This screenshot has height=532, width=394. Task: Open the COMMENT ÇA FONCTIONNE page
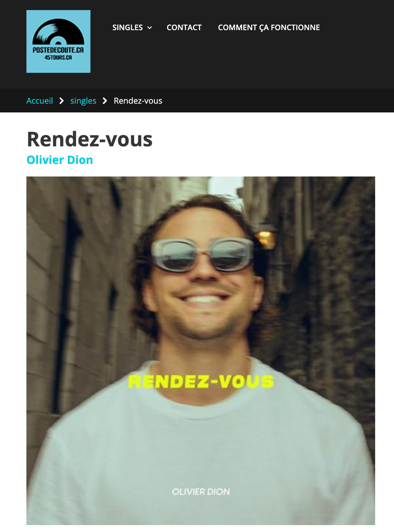click(x=269, y=28)
